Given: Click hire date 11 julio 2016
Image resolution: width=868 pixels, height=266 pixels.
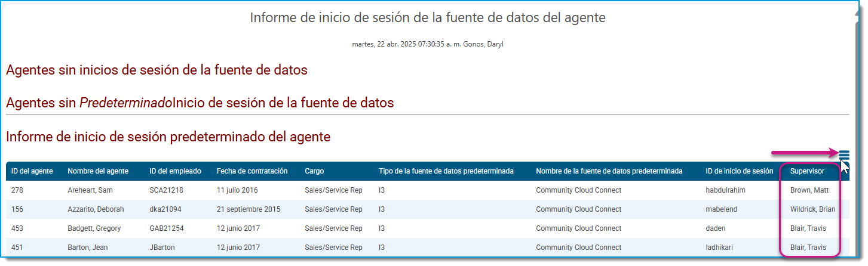Looking at the screenshot, I should pos(238,190).
